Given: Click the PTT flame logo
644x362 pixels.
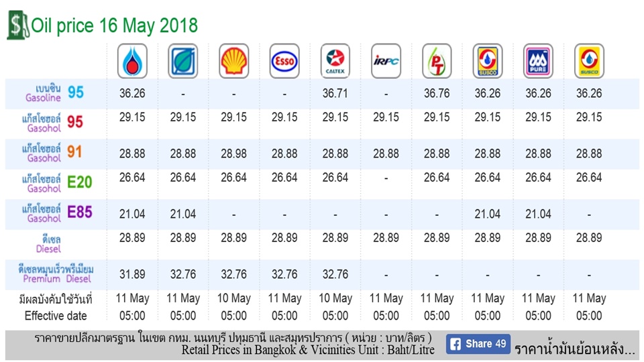Looking at the screenshot, I should [132, 61].
